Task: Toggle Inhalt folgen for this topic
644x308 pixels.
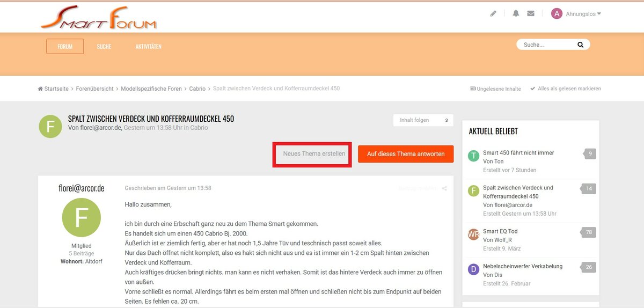Action: (423, 120)
